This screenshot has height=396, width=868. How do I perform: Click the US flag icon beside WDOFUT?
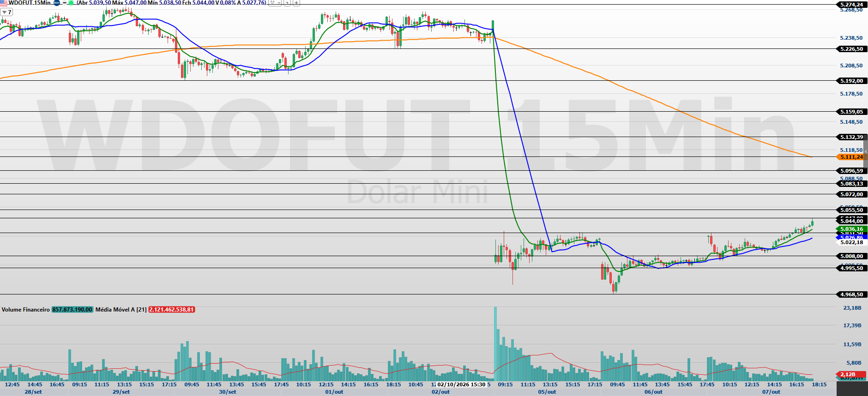point(4,3)
